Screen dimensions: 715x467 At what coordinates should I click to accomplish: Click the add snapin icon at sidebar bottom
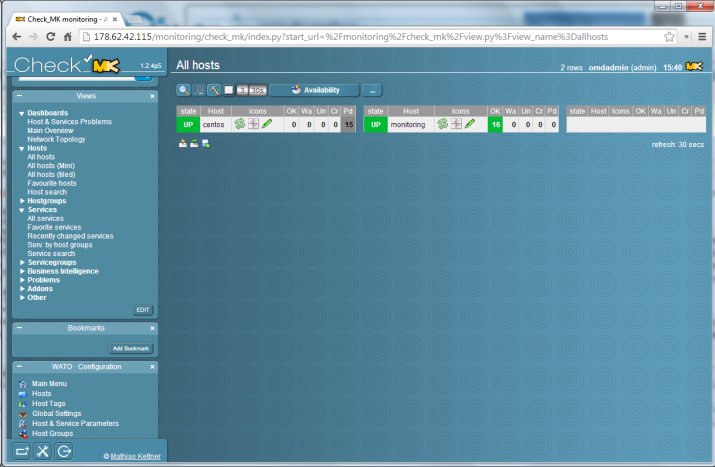point(21,451)
